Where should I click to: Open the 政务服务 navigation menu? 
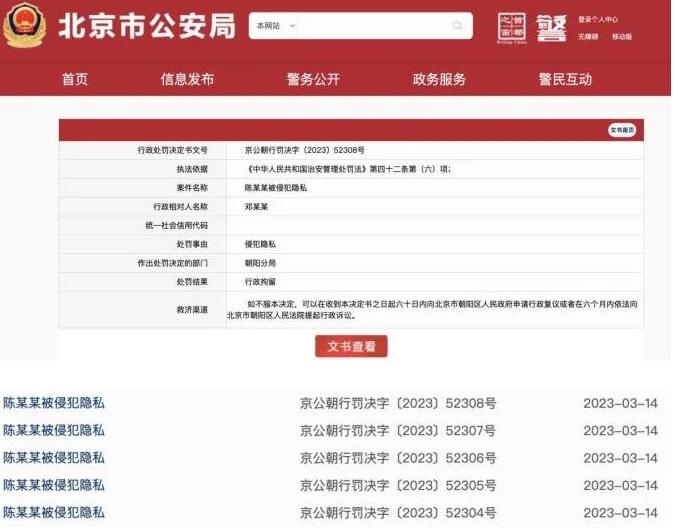point(439,79)
